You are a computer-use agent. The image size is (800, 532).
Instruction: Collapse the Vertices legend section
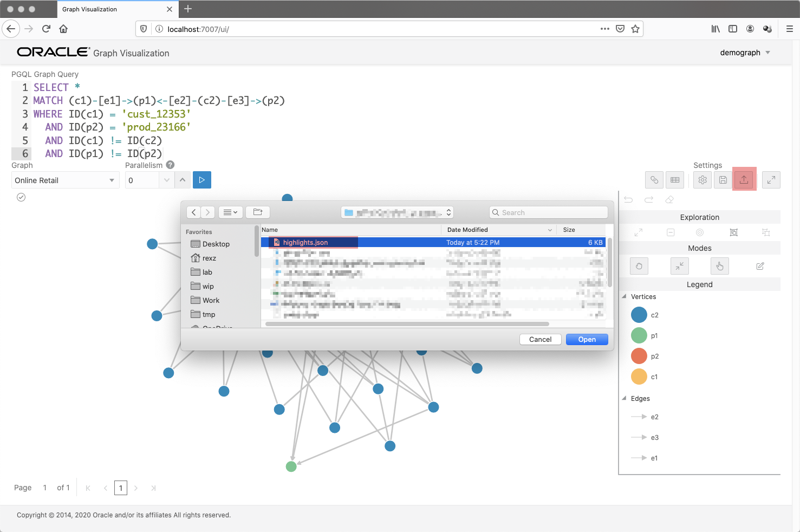[625, 296]
